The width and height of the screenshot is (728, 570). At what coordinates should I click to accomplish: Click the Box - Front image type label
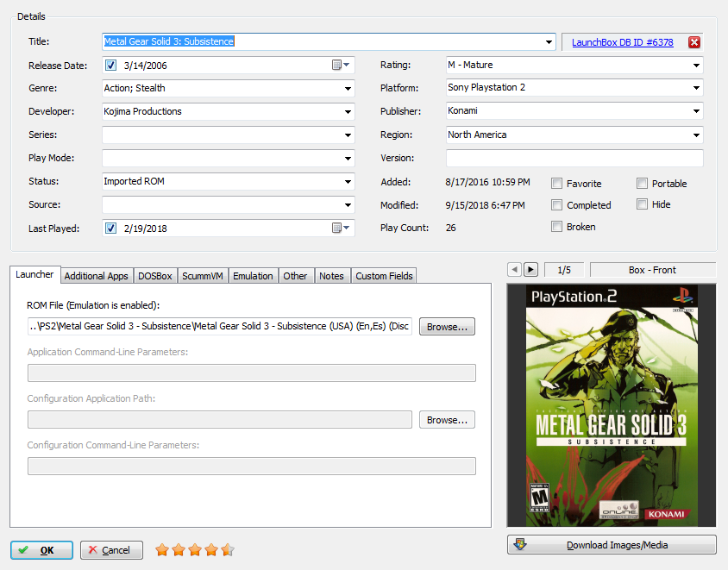[x=652, y=270]
